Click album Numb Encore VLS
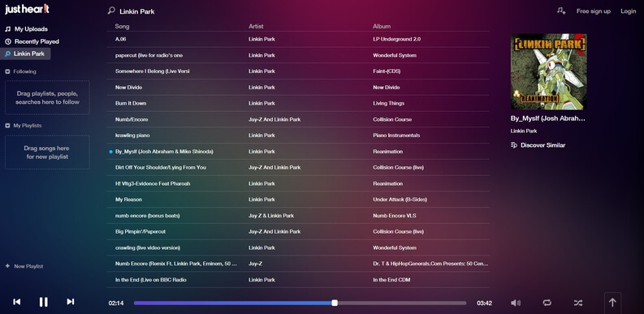Image resolution: width=644 pixels, height=314 pixels. (x=395, y=216)
